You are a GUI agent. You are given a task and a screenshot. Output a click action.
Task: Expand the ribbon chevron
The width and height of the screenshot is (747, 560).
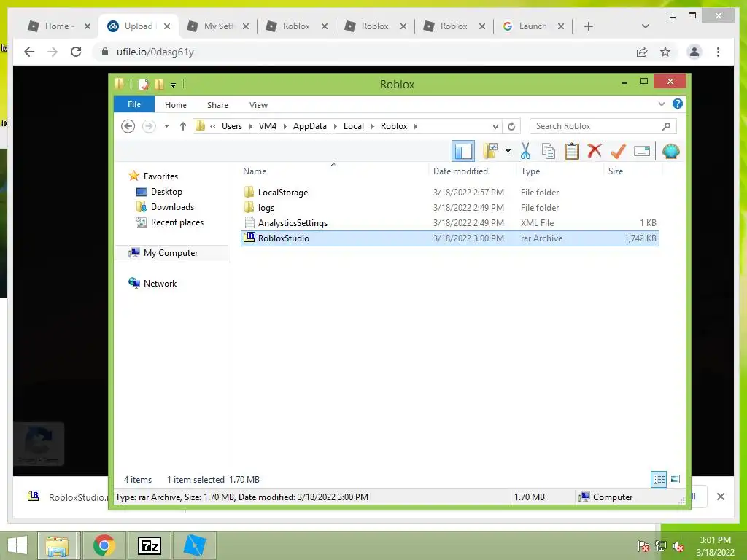tap(661, 104)
